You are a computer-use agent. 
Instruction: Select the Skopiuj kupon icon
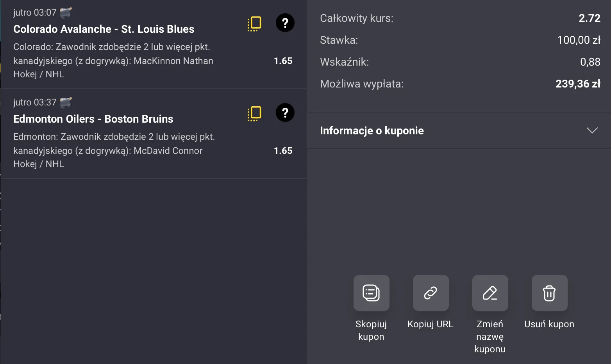pos(371,293)
